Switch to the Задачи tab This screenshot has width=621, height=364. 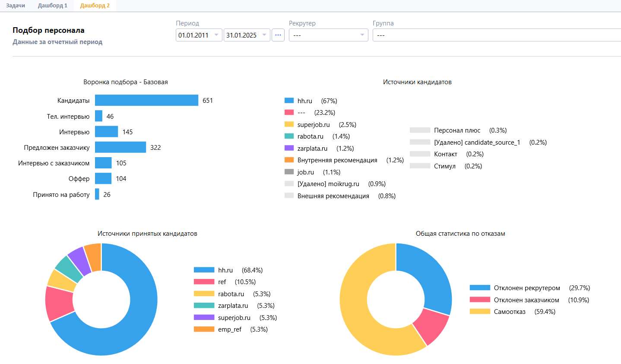[16, 6]
